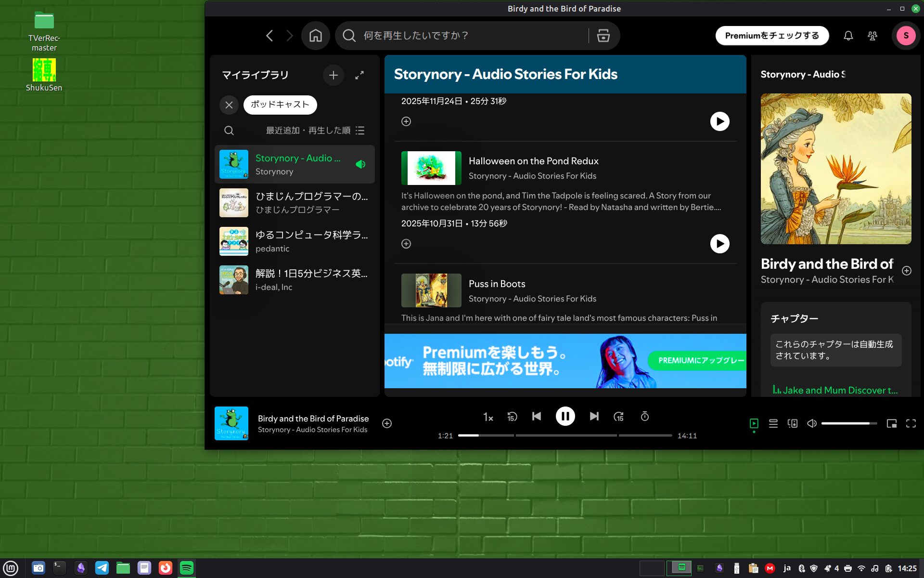This screenshot has height=578, width=924.
Task: Open the notifications bell
Action: coord(848,36)
